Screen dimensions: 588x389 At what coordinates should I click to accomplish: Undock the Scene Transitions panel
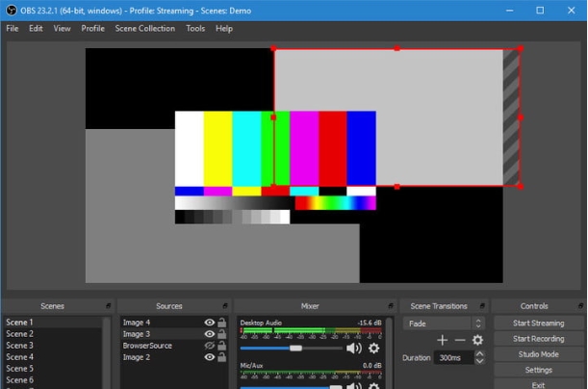(482, 306)
